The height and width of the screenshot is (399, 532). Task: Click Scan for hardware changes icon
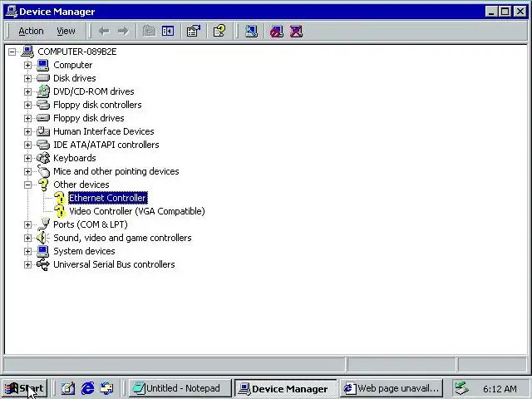251,32
